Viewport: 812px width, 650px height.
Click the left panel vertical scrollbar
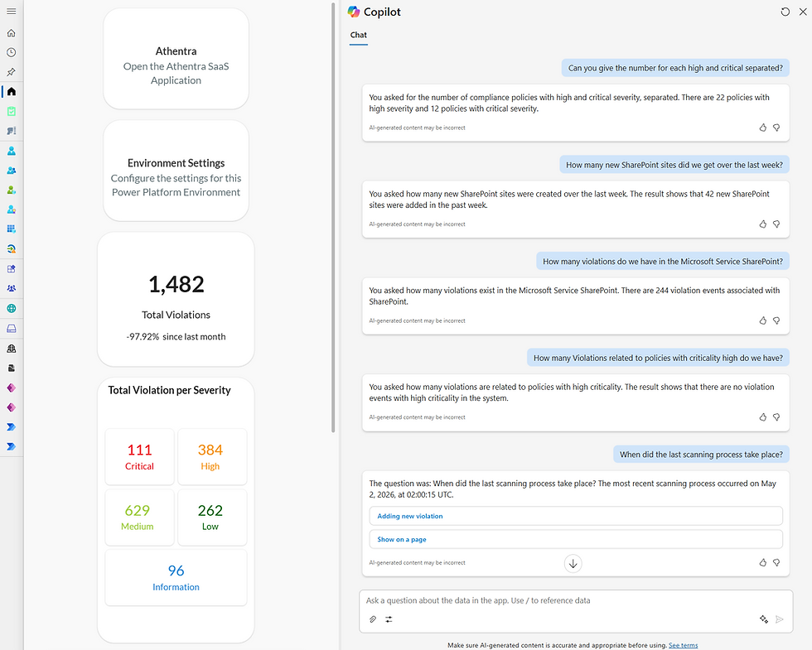tap(333, 217)
